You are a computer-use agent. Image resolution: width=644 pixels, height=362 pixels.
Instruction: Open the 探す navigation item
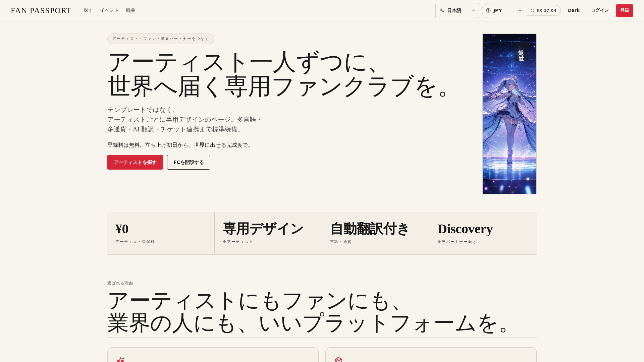point(88,10)
